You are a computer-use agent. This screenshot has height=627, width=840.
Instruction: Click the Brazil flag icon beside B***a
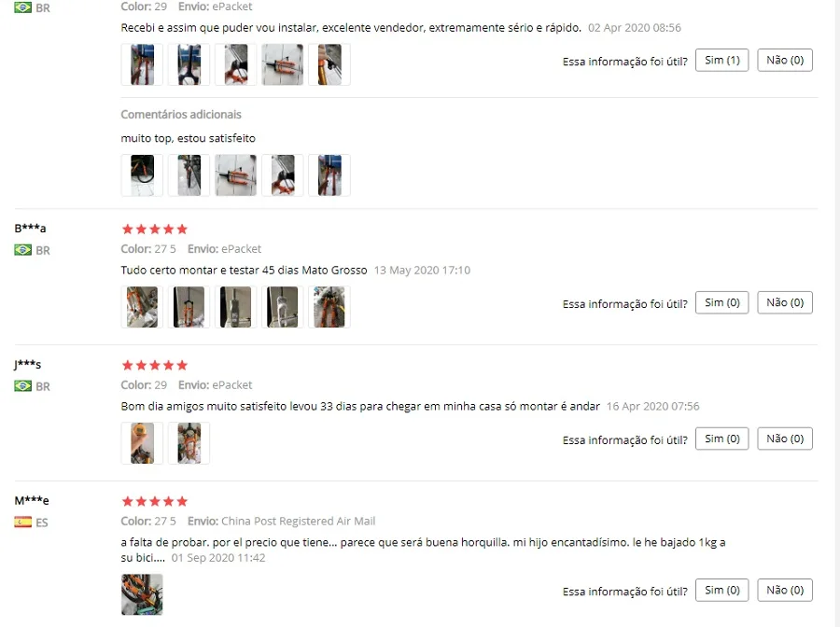(x=22, y=250)
